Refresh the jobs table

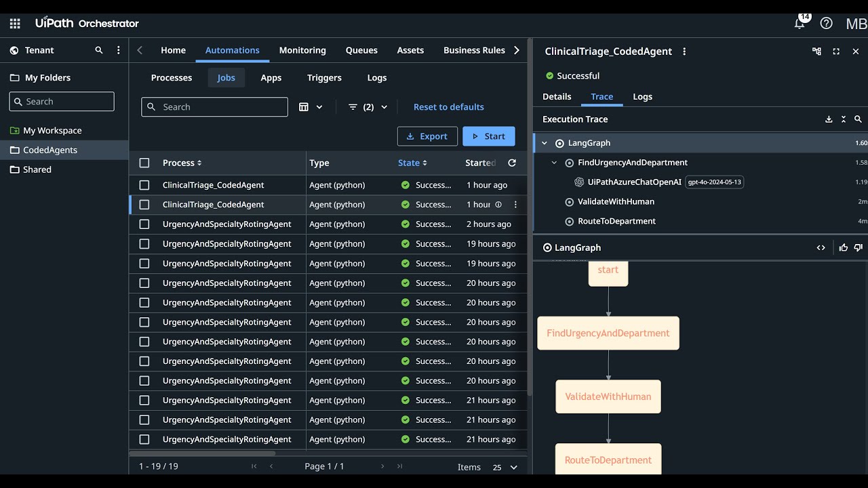(512, 163)
